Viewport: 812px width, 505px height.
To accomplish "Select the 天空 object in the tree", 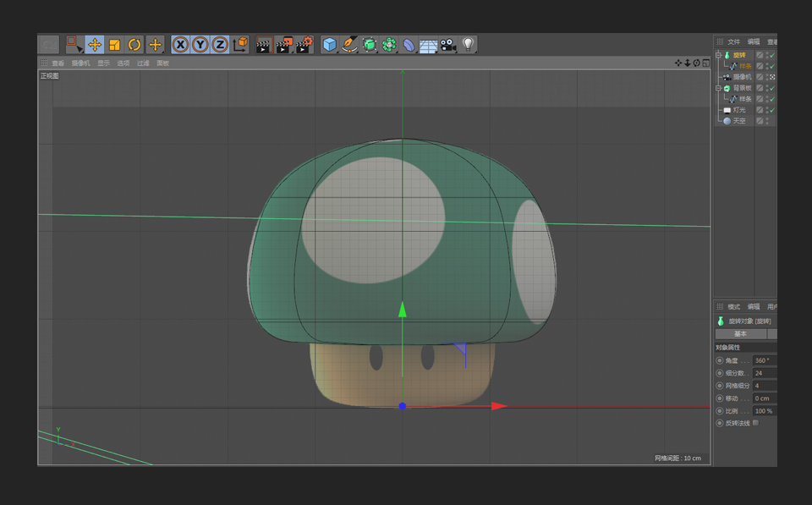I will coord(739,121).
